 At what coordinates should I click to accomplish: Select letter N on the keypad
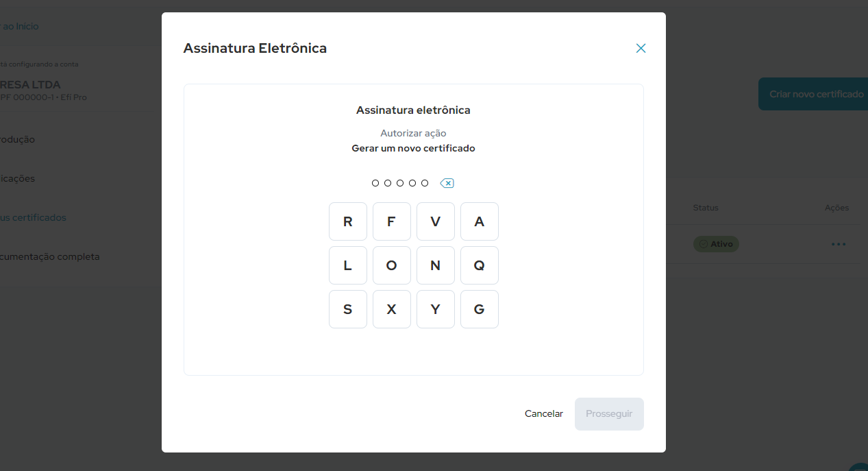(x=435, y=265)
